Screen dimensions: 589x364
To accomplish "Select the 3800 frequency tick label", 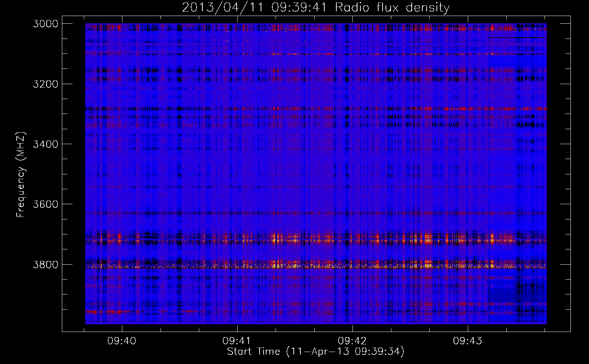I will click(x=46, y=265).
